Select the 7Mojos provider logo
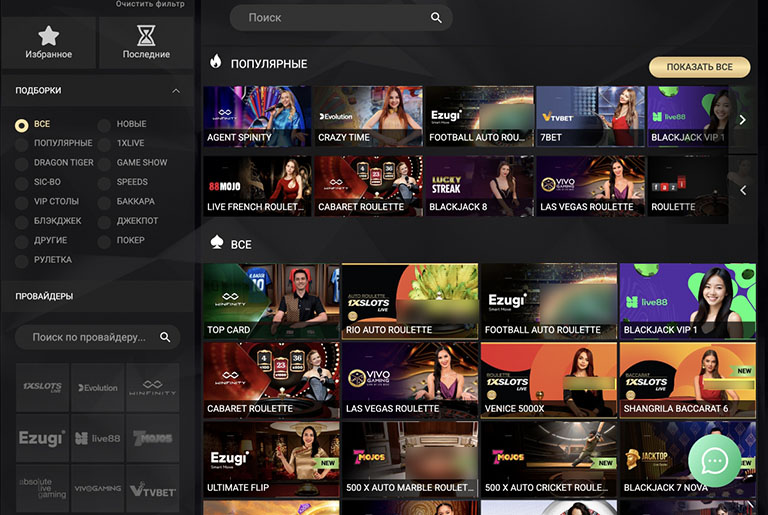768x515 pixels. (x=153, y=438)
